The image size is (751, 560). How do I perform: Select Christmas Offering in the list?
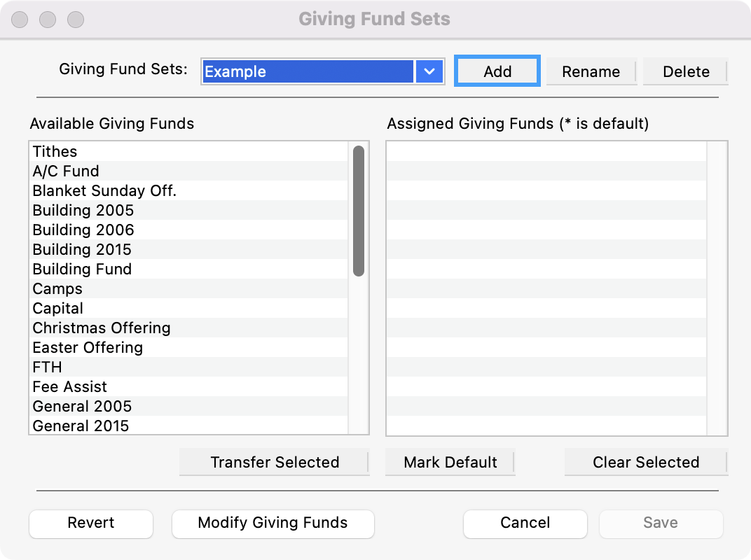[102, 328]
